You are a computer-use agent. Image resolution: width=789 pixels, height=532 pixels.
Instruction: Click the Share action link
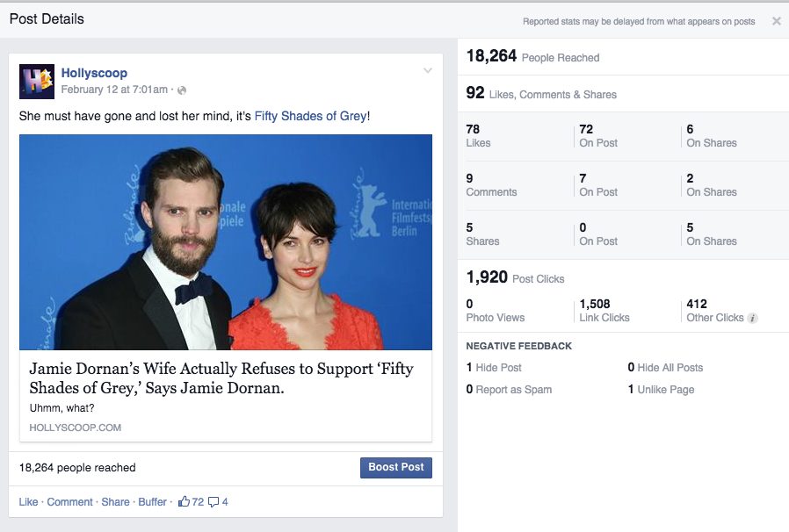click(x=115, y=502)
